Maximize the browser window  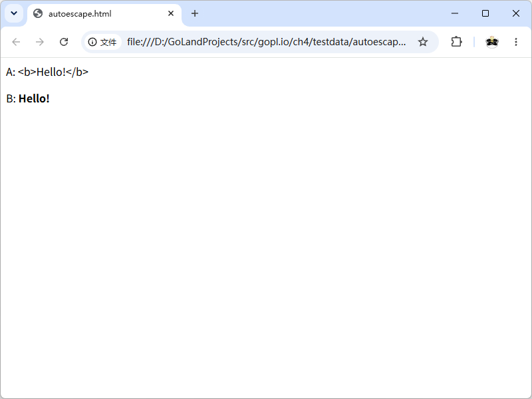pyautogui.click(x=485, y=13)
